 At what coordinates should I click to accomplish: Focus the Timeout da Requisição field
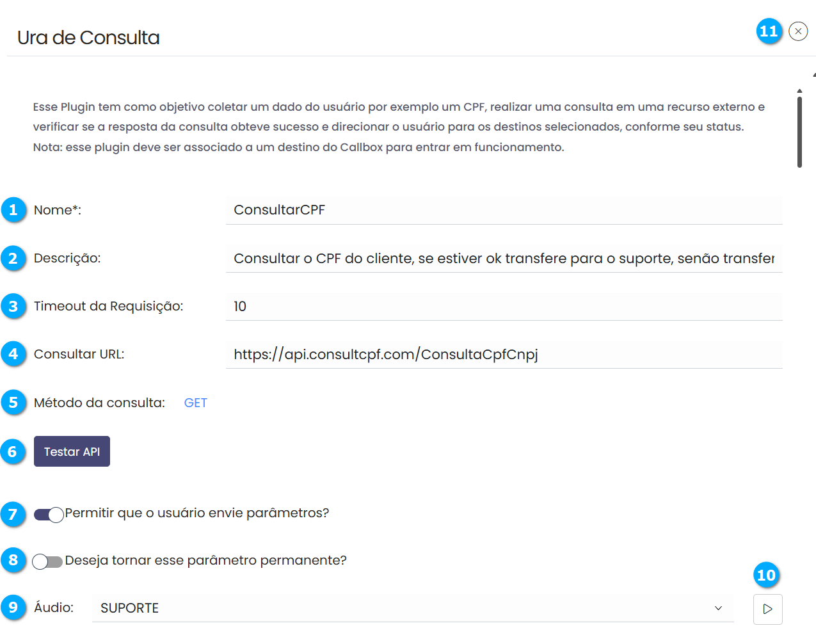click(504, 307)
